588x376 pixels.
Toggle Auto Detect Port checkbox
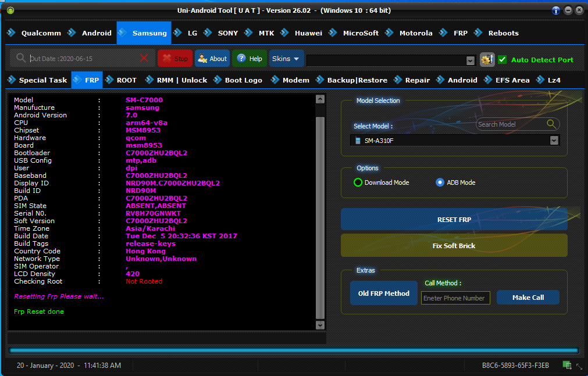tap(503, 59)
